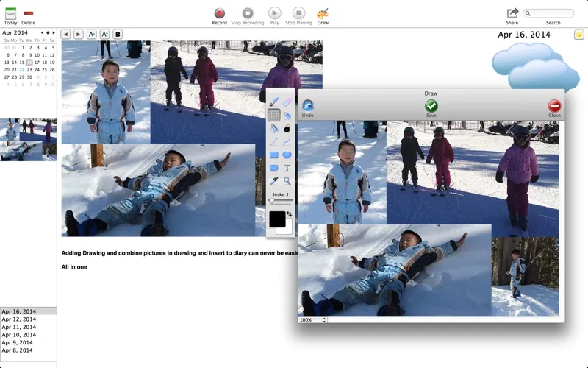Toggle the rectangular selection tool
Image resolution: width=588 pixels, height=368 pixels.
(273, 115)
